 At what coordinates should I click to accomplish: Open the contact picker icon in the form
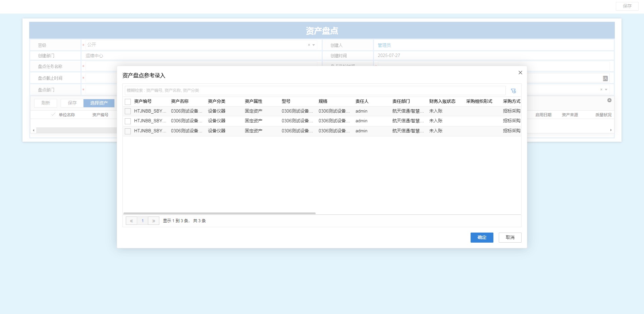(x=605, y=78)
